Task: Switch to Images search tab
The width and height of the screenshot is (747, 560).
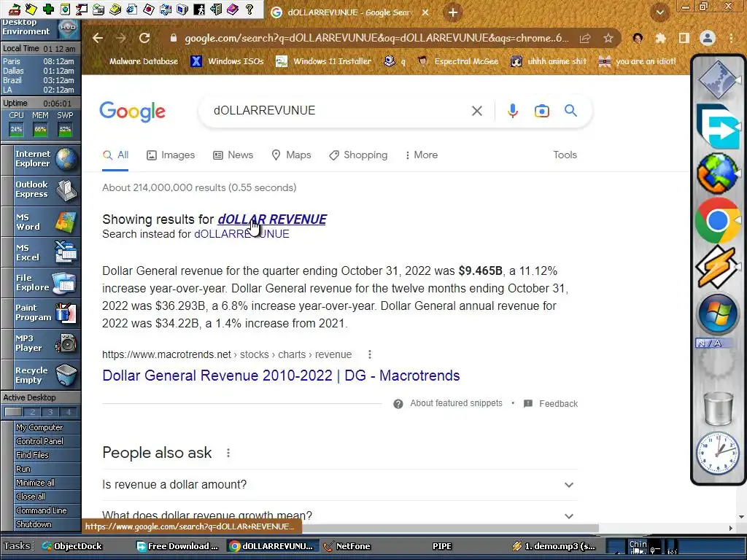Action: [x=171, y=155]
